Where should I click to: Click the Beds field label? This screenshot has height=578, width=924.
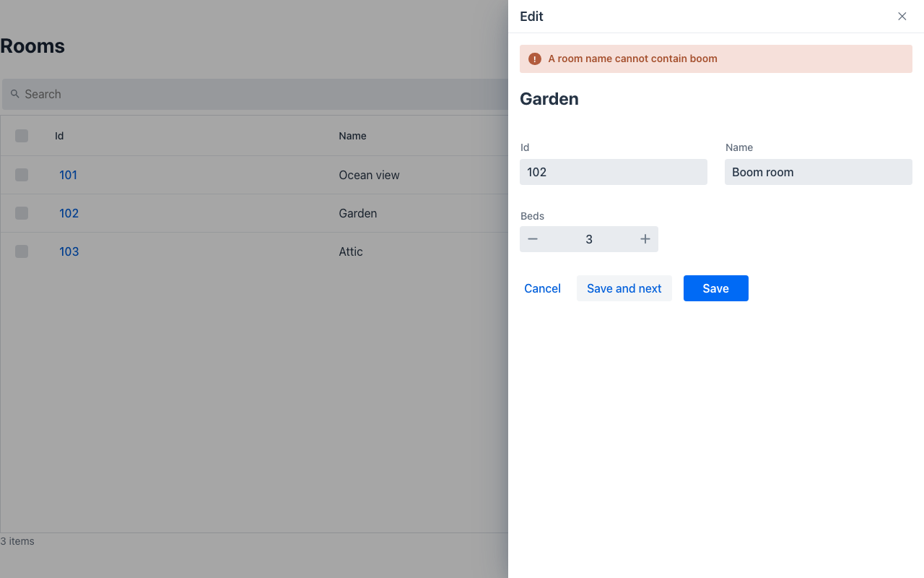point(532,216)
